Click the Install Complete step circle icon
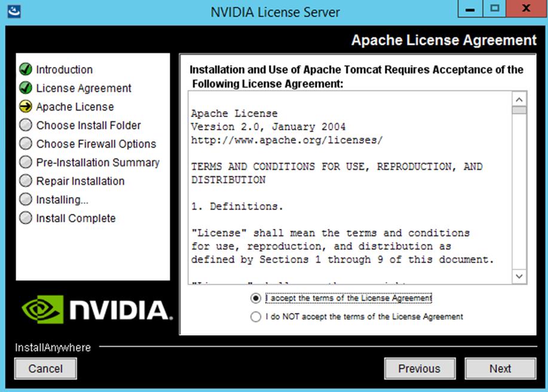The image size is (548, 392). click(26, 218)
